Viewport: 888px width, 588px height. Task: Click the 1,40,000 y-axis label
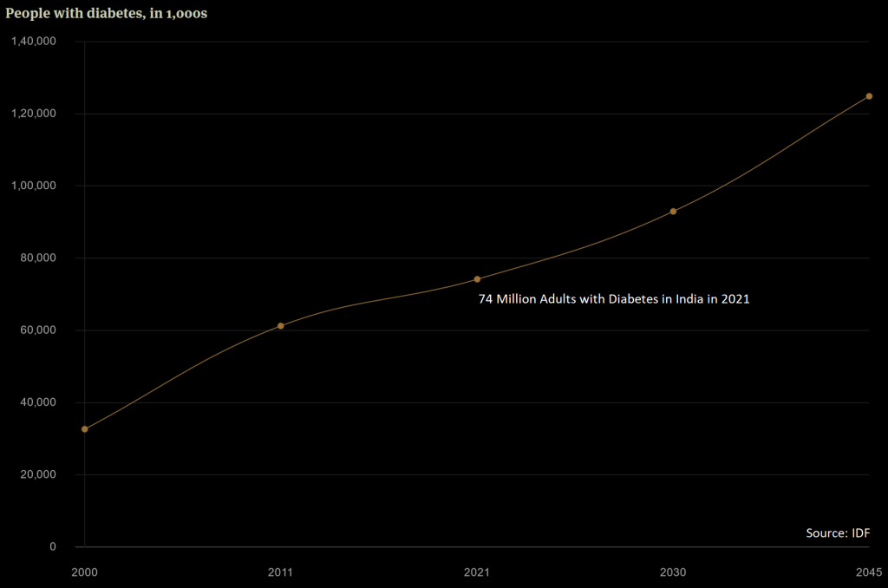(x=35, y=40)
